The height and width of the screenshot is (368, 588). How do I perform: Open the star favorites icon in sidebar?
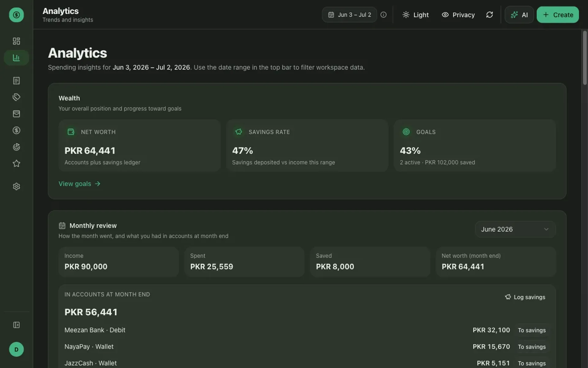[16, 163]
